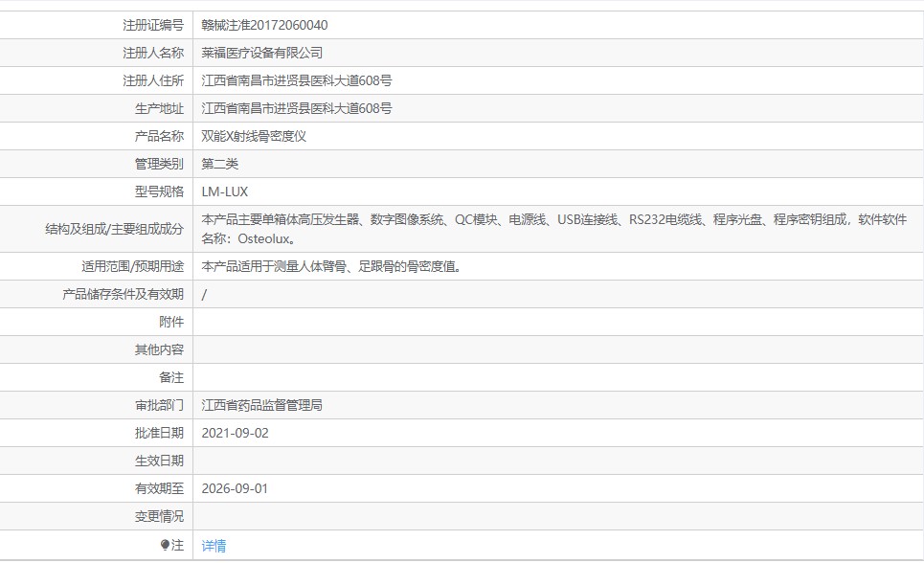
Task: Click the 管理类别 label
Action: point(159,164)
